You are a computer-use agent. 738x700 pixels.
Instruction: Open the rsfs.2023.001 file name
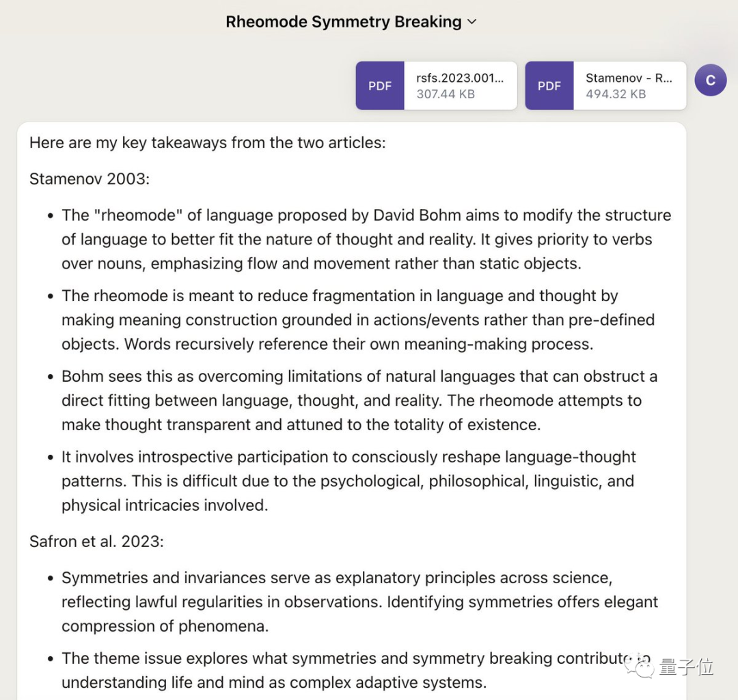460,78
